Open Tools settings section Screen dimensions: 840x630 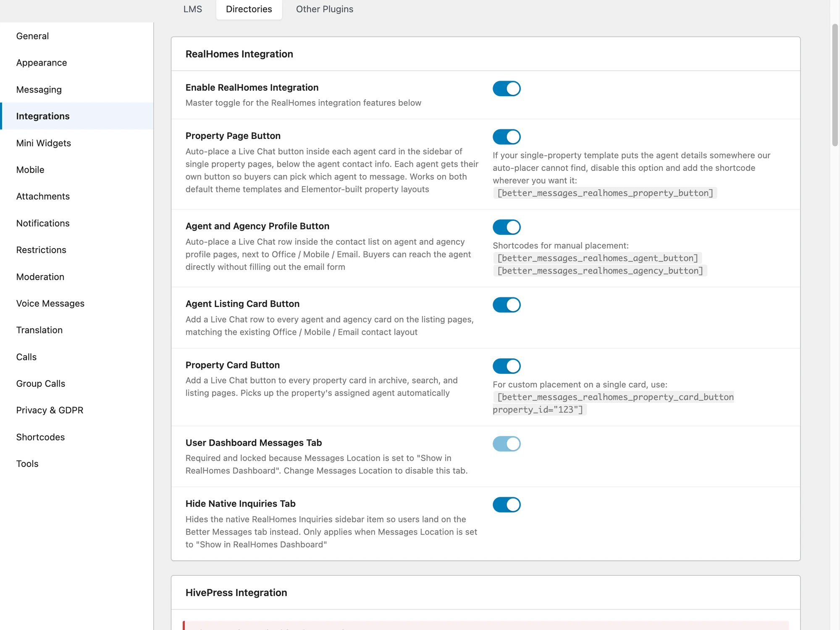tap(77, 464)
